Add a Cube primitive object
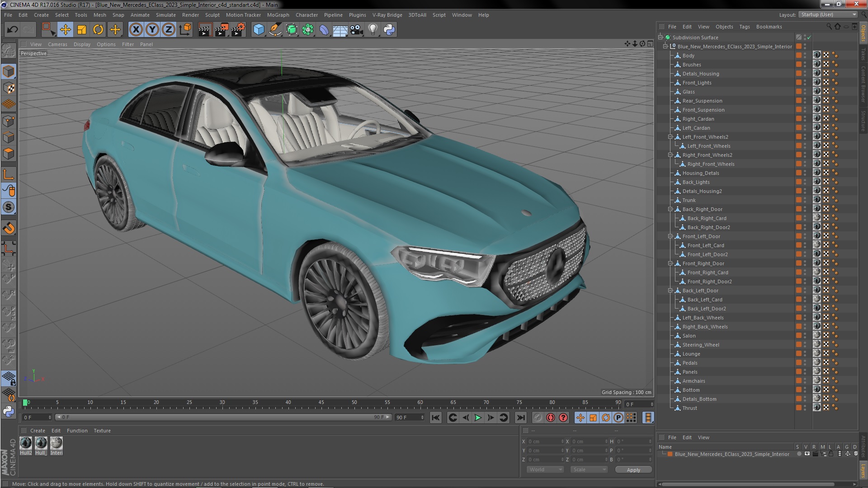 click(259, 30)
